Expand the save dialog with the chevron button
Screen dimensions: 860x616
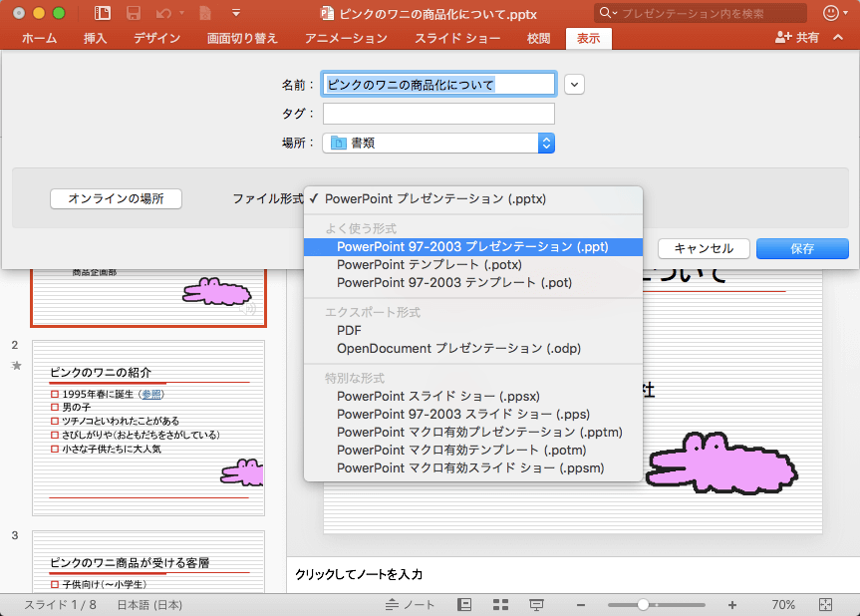(x=574, y=85)
